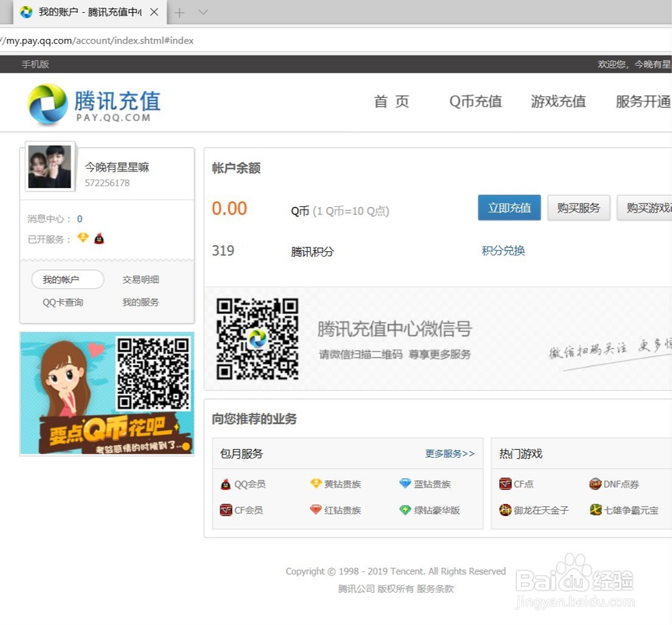This screenshot has height=625, width=672.
Task: Open QQ会员 service link text
Action: point(250,485)
